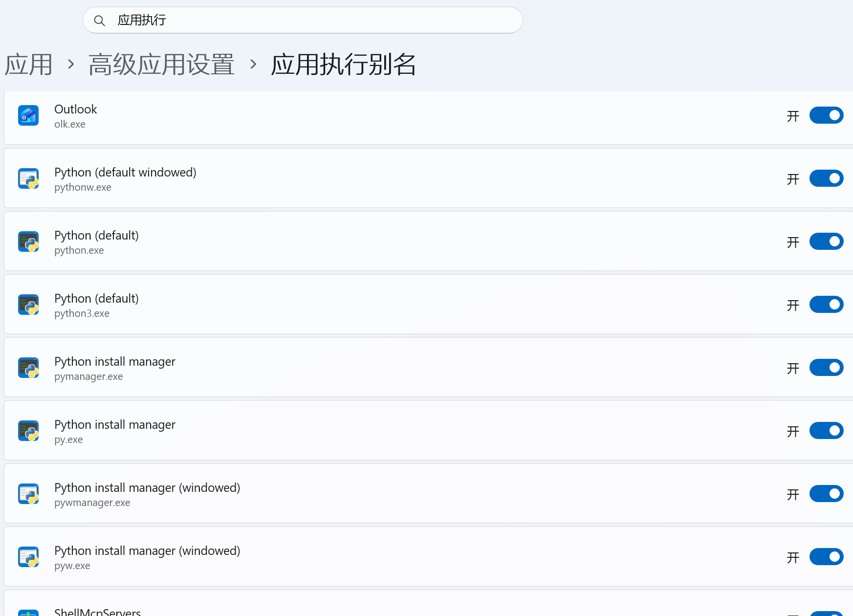The width and height of the screenshot is (853, 616).
Task: Click the pythonw.exe text
Action: point(83,187)
